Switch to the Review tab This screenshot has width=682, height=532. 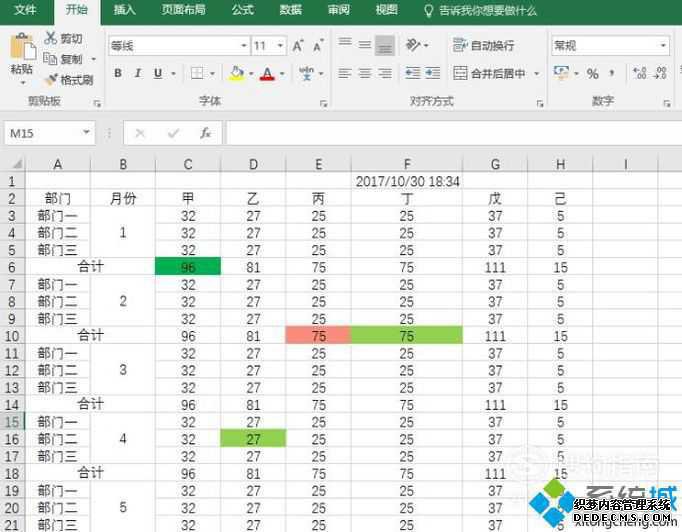tap(339, 10)
